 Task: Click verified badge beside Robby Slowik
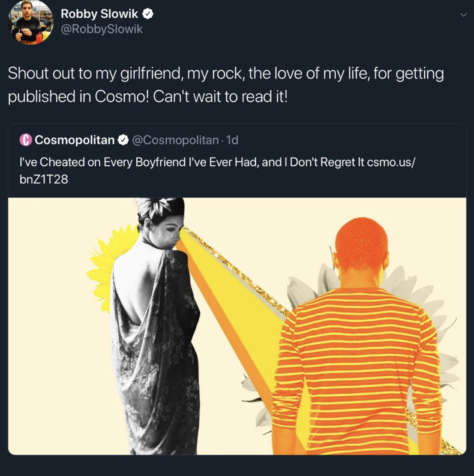coord(148,14)
